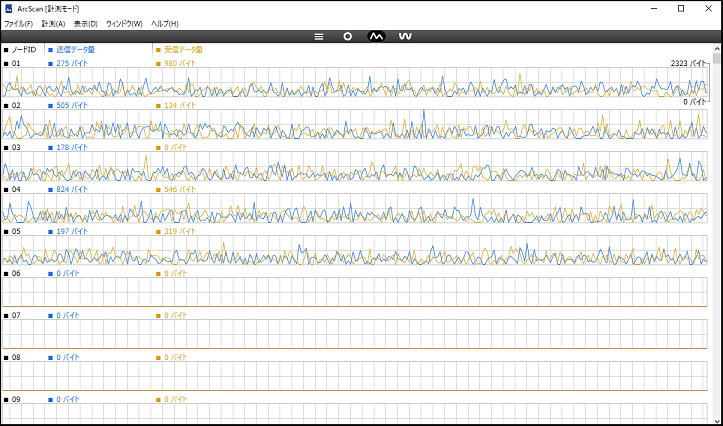Select node ID 03 label
Screen dimensions: 723x426
pos(16,148)
